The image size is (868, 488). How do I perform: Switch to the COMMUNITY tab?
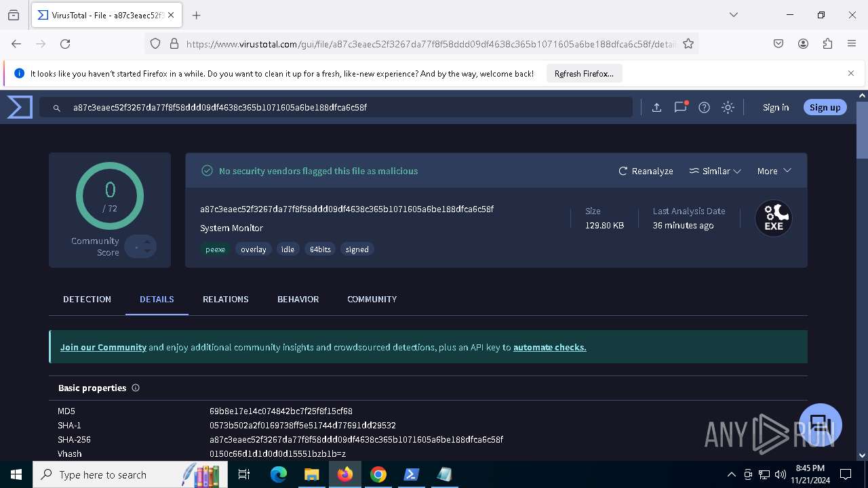tap(372, 299)
